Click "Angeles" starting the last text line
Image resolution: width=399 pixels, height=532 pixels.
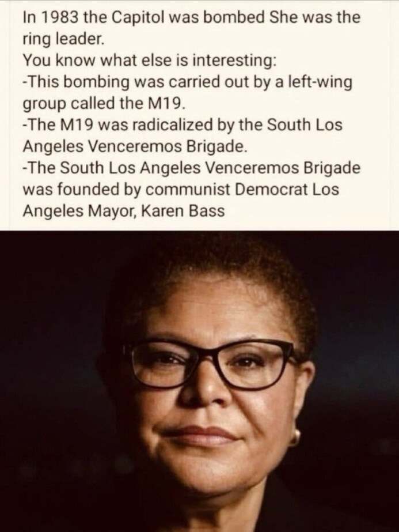pyautogui.click(x=54, y=212)
